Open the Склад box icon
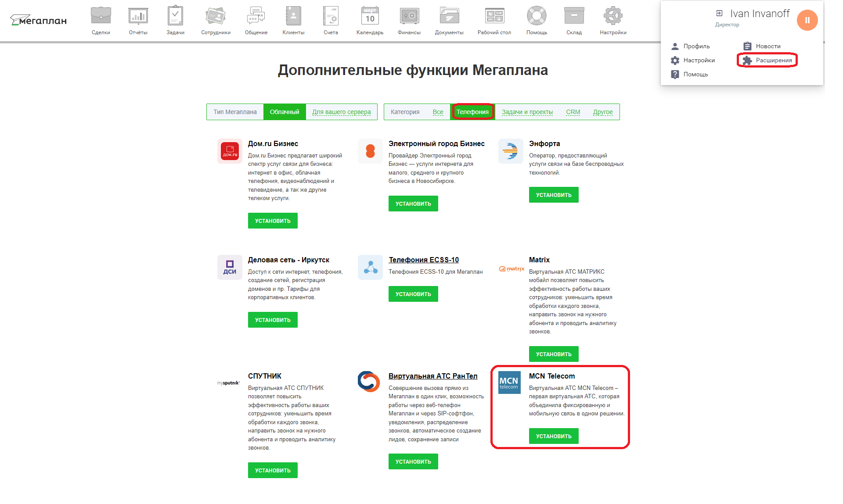Screen dimensions: 843x504 tap(574, 16)
